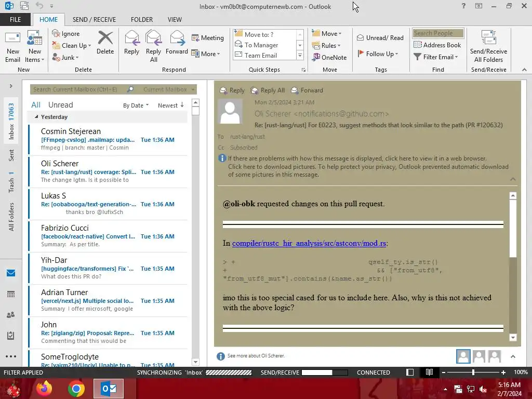Open the Address Book

(437, 45)
